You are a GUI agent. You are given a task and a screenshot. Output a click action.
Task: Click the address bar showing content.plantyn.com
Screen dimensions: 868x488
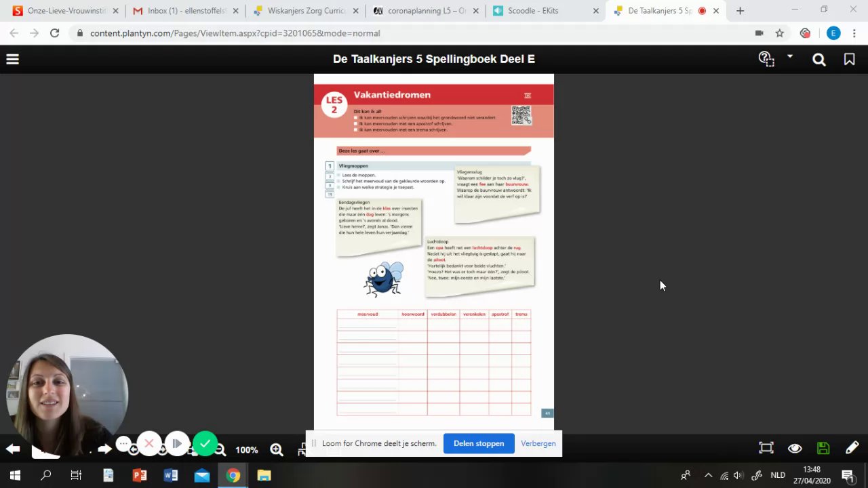(x=407, y=33)
